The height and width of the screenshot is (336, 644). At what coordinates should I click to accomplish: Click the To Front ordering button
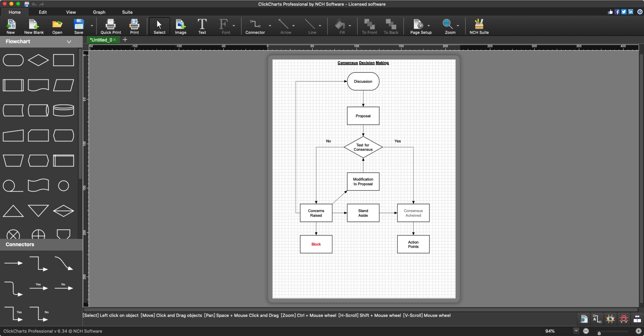(x=368, y=26)
